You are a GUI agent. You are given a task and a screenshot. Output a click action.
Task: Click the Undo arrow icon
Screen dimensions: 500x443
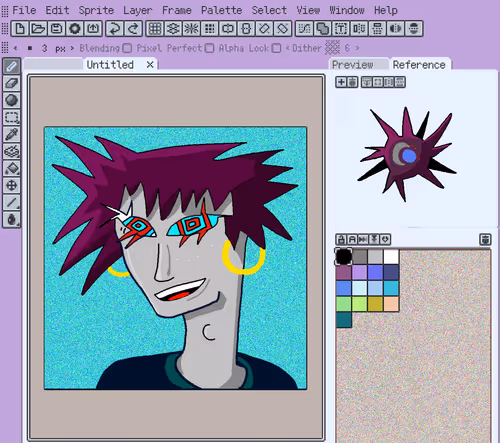click(x=115, y=29)
